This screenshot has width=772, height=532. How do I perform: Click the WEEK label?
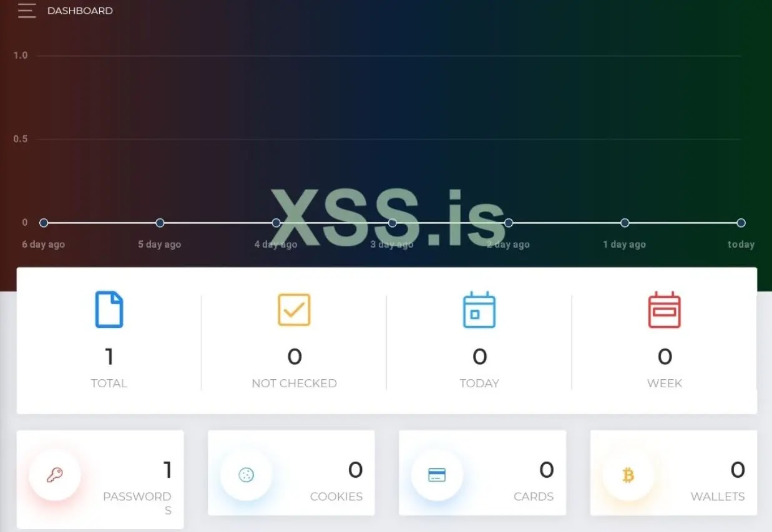pyautogui.click(x=665, y=384)
